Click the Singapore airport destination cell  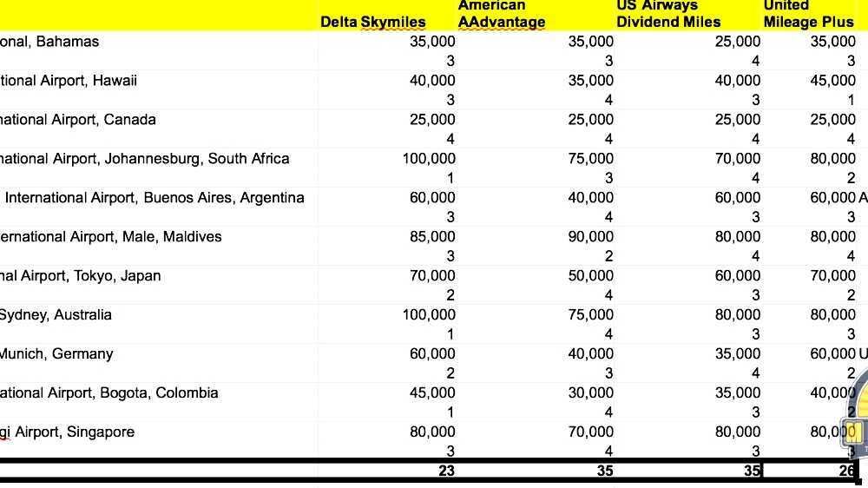coord(68,432)
